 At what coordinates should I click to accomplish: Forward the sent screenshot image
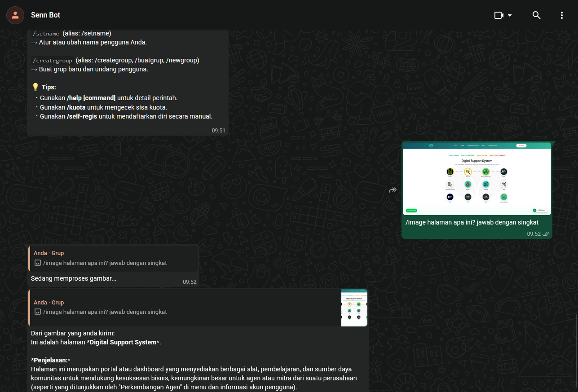(x=393, y=190)
